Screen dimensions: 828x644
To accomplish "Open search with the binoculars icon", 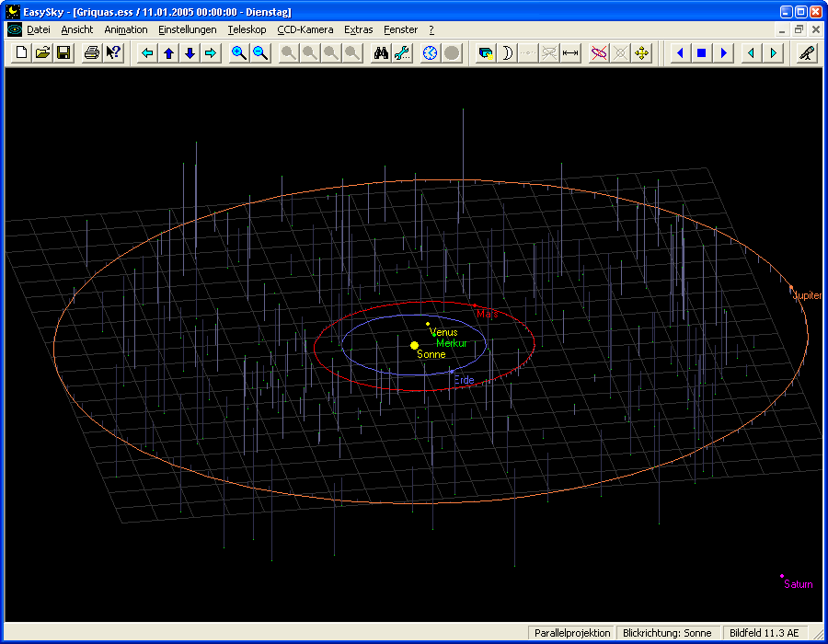I will pos(381,53).
